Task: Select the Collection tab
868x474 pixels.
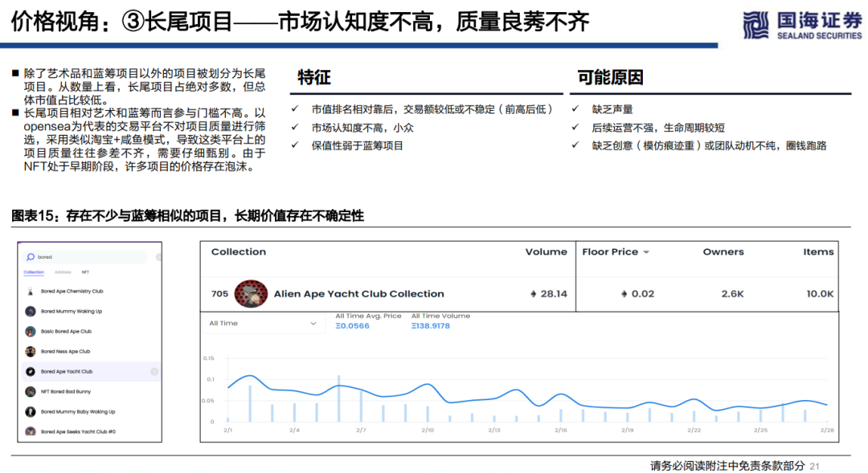Action: click(x=34, y=272)
